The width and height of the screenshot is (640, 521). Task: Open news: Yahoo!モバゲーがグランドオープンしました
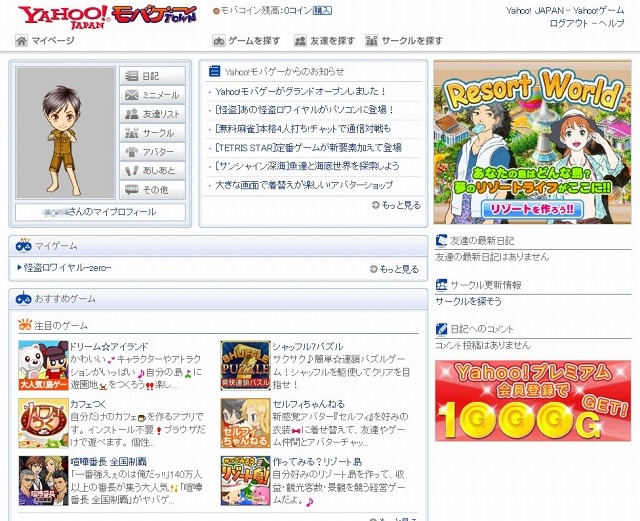(300, 91)
